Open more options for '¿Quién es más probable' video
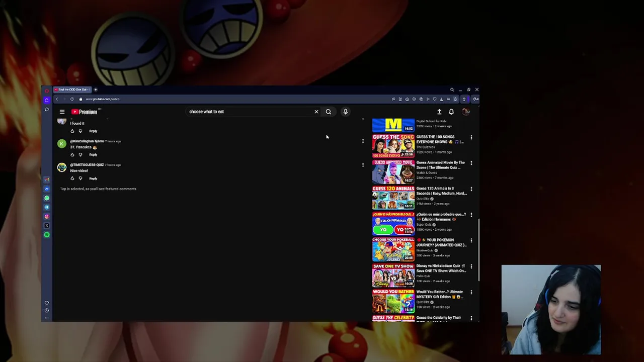The height and width of the screenshot is (362, 644). [x=471, y=215]
